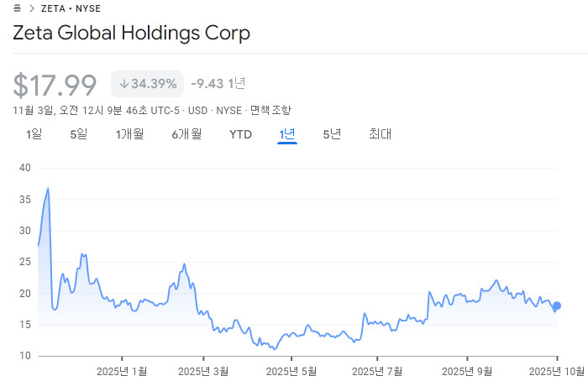Click the Zeta Global Holdings Corp title
The width and height of the screenshot is (588, 381).
(x=131, y=34)
